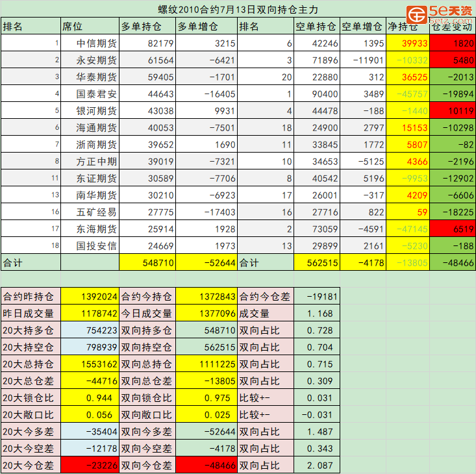
Task: Select ratio cell 2.087
Action: 317,465
